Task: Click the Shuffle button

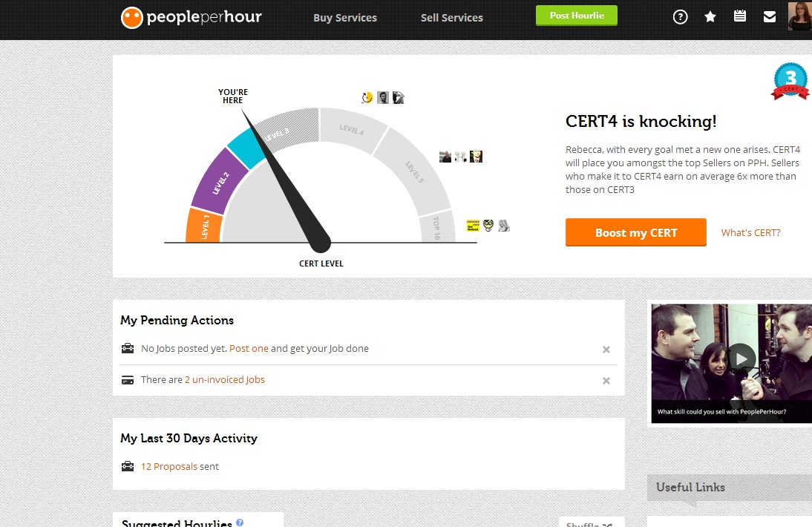Action: [x=590, y=524]
